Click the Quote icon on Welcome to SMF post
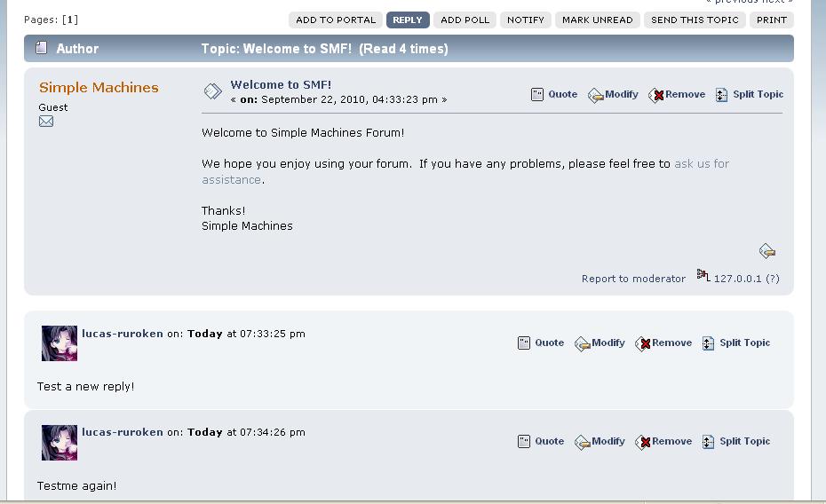This screenshot has width=826, height=504. 536,95
